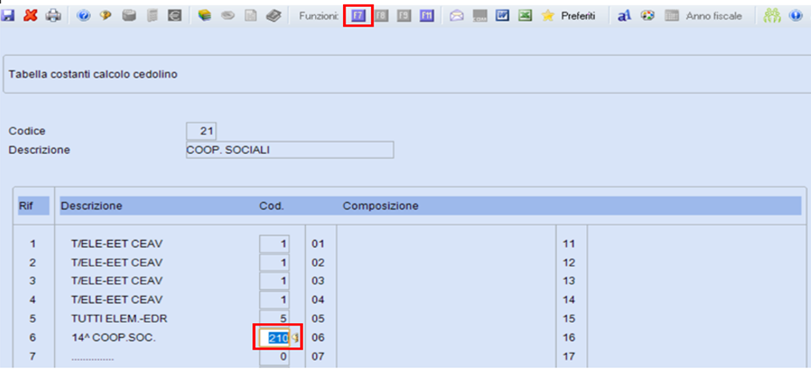Export to Word using the W icon
Image resolution: width=811 pixels, height=370 pixels.
point(502,16)
